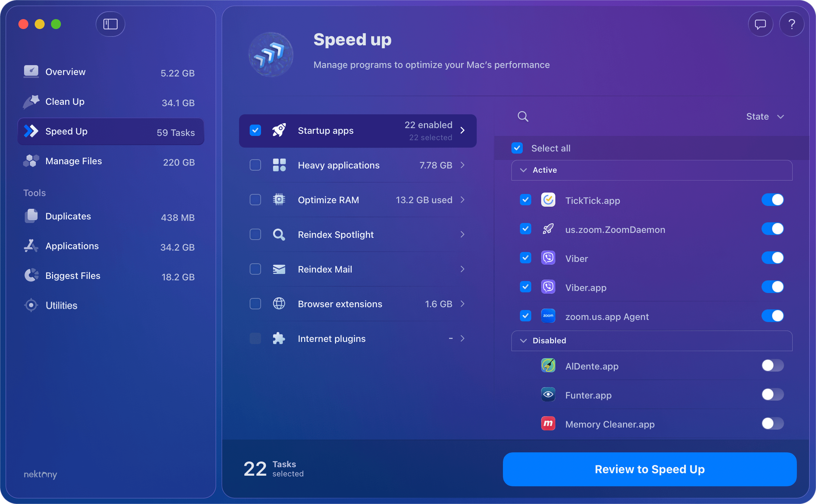Switch to the Speed Up section

pyautogui.click(x=66, y=131)
